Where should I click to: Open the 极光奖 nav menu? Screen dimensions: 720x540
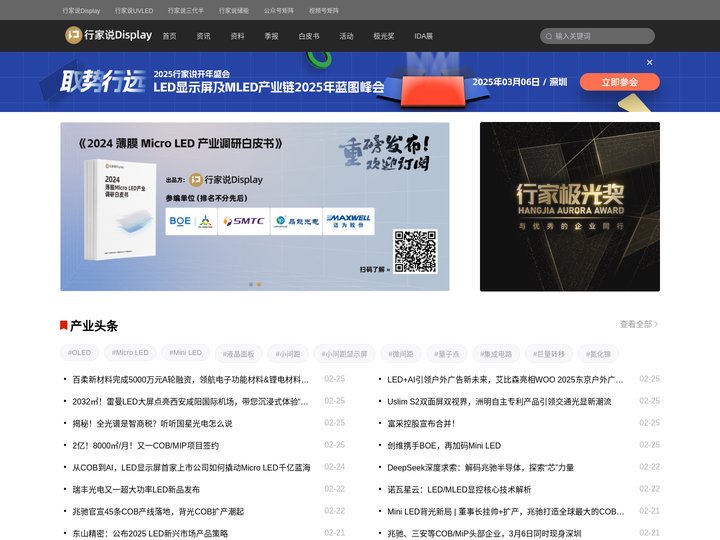pyautogui.click(x=383, y=36)
